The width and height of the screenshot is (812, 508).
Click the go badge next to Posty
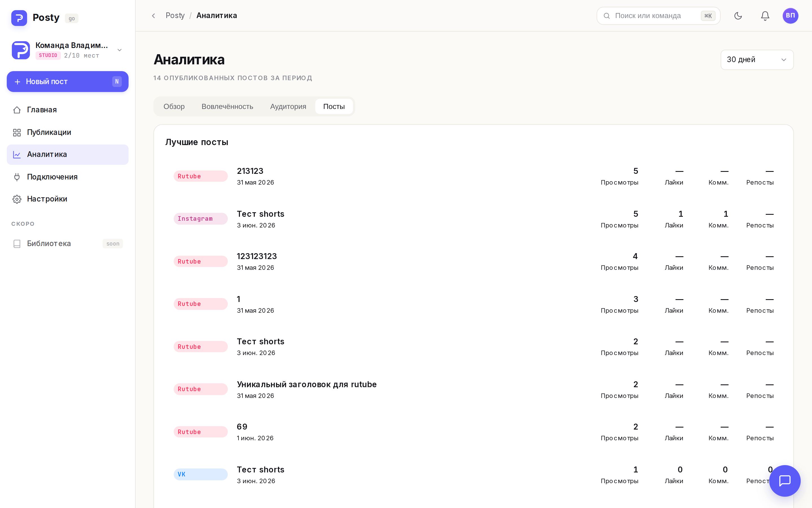pos(71,18)
